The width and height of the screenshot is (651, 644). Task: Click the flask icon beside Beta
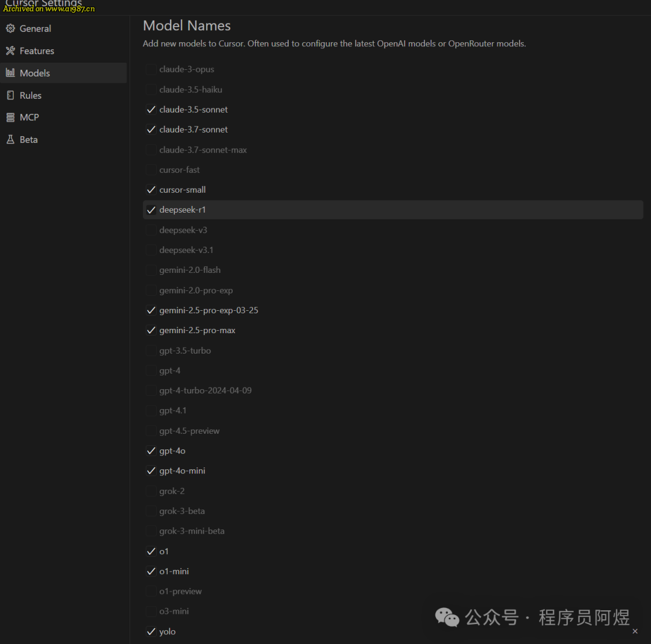point(10,139)
